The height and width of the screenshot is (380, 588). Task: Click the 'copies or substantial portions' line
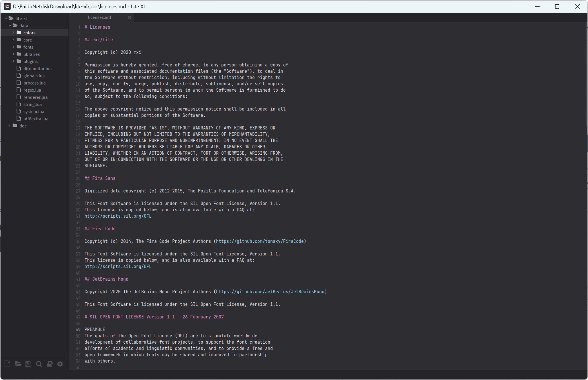(145, 115)
